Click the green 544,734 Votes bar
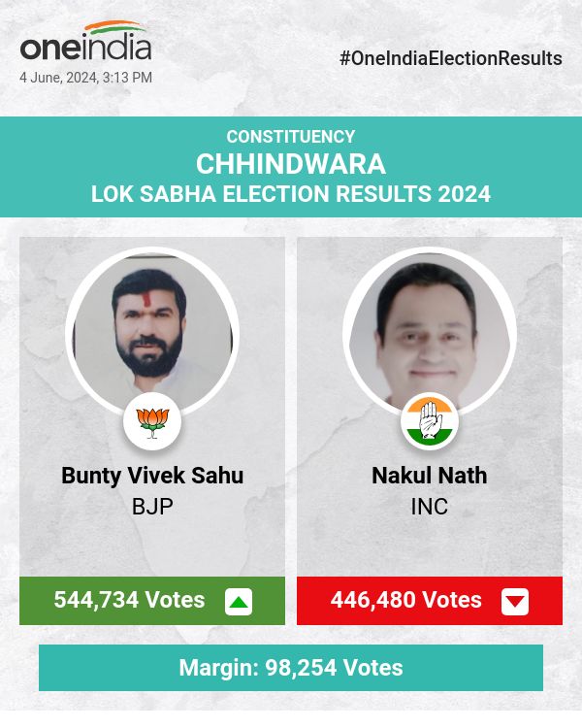This screenshot has height=728, width=582. [152, 601]
